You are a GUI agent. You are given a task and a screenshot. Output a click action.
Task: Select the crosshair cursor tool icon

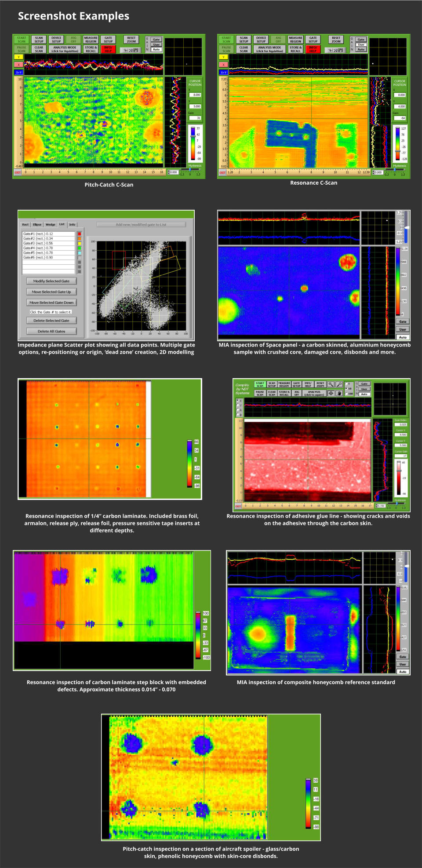click(331, 393)
